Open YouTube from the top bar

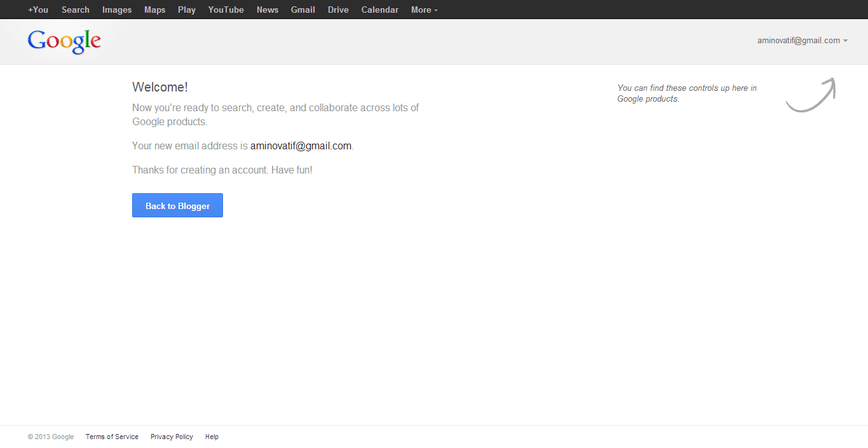[x=226, y=10]
